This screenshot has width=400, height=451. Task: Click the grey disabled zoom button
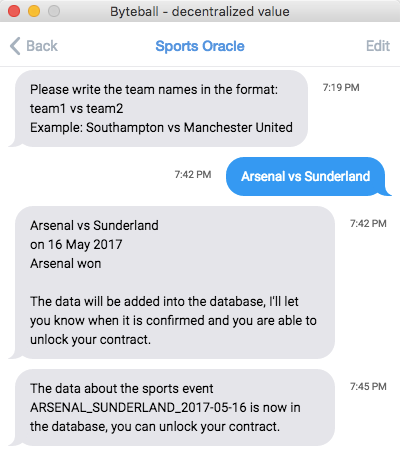click(54, 11)
